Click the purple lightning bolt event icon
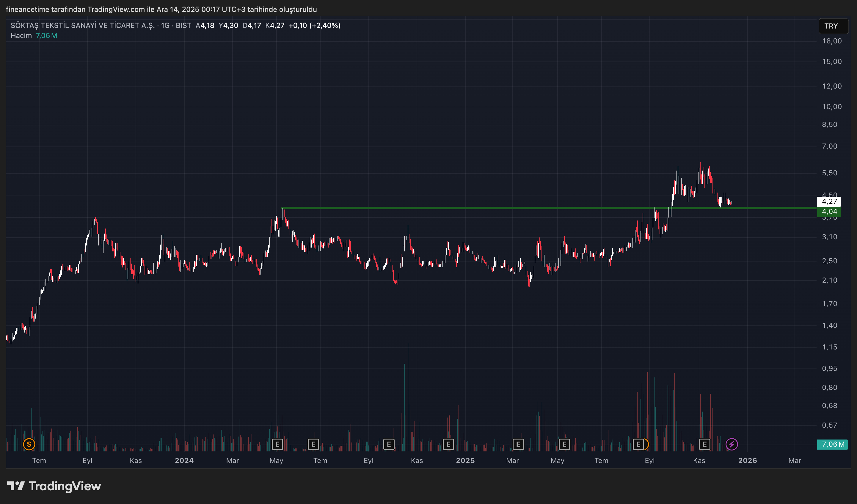This screenshot has width=857, height=504. [732, 444]
